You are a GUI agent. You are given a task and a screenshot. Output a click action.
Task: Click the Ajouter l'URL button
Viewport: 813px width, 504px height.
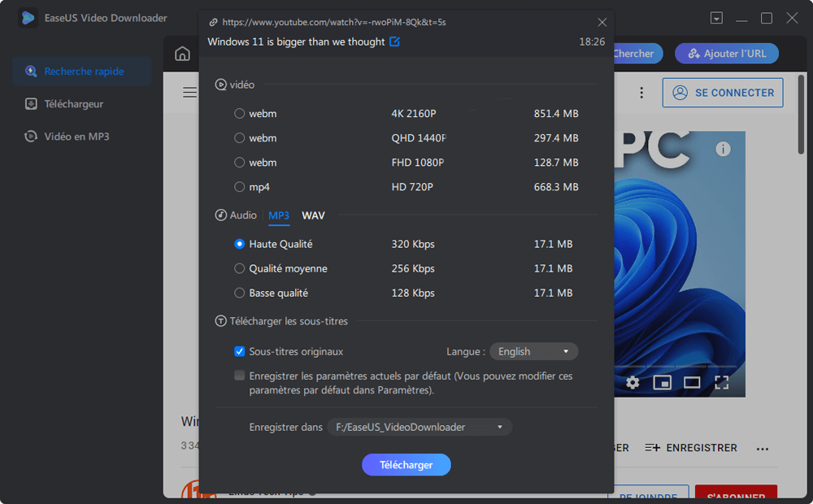point(726,53)
